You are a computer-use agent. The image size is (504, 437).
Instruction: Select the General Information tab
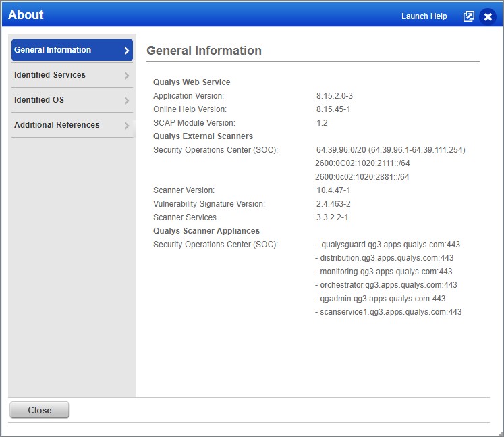[53, 50]
